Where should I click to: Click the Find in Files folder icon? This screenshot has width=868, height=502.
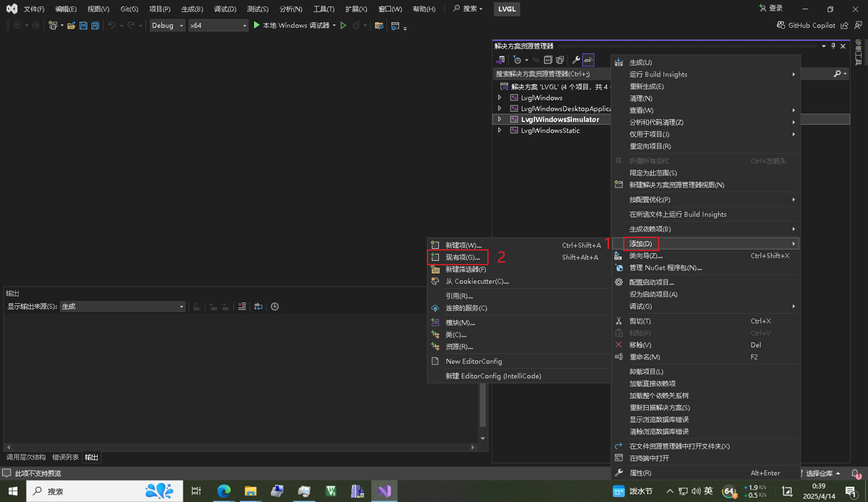point(379,26)
